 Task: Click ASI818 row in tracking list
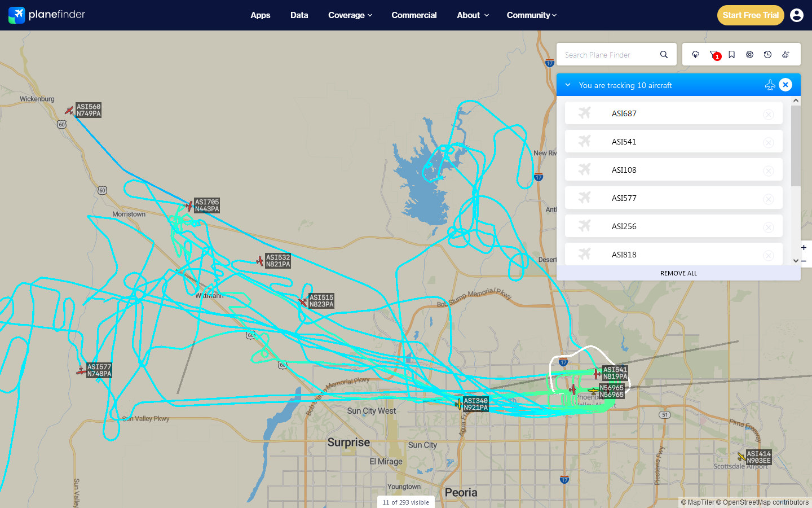[x=674, y=254]
